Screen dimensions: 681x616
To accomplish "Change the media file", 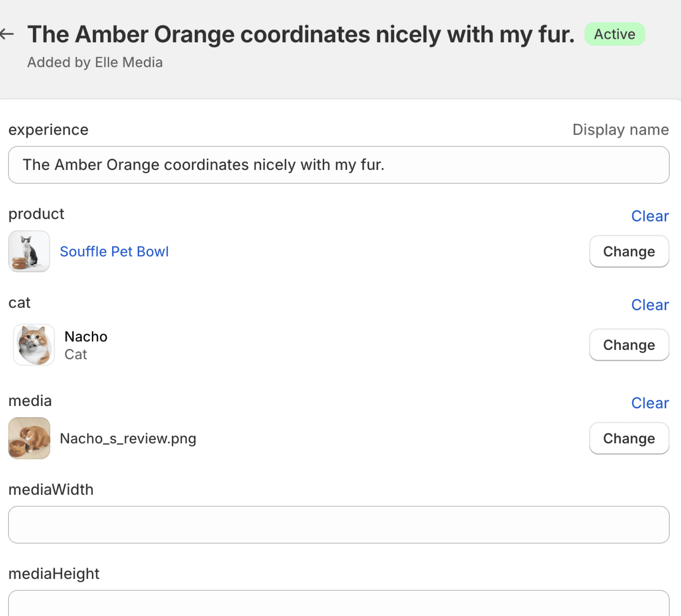I will pos(629,439).
